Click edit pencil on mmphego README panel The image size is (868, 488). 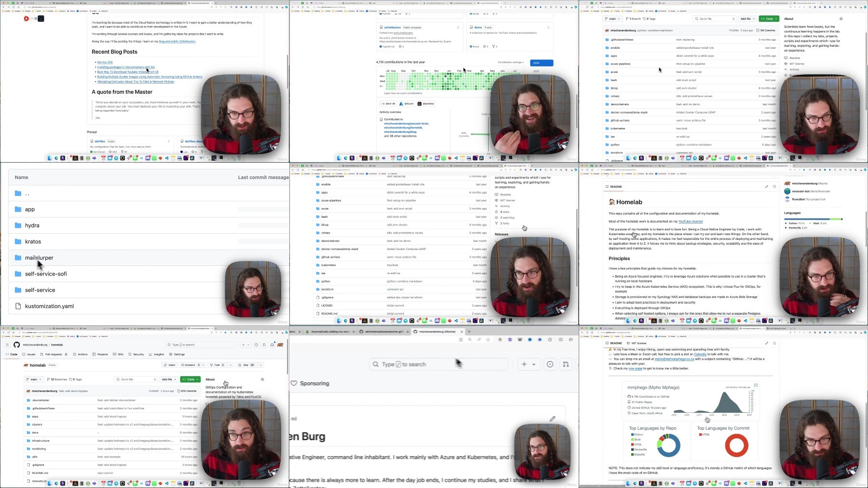click(x=766, y=343)
